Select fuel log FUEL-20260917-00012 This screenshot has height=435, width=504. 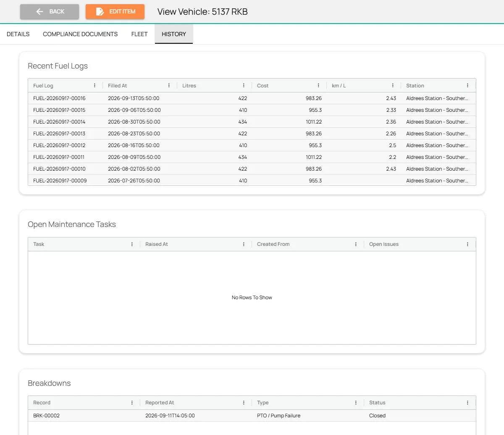coord(59,145)
